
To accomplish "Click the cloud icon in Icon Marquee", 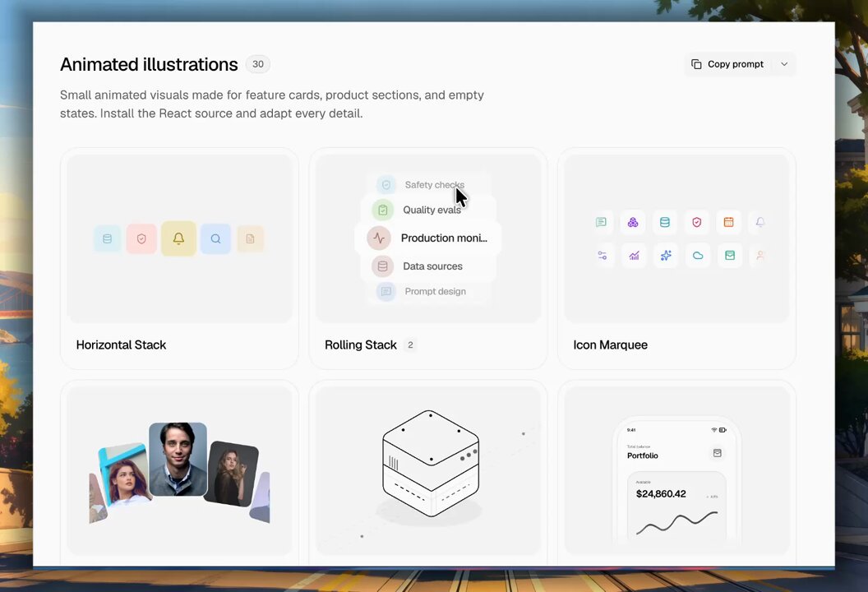I will pyautogui.click(x=698, y=255).
